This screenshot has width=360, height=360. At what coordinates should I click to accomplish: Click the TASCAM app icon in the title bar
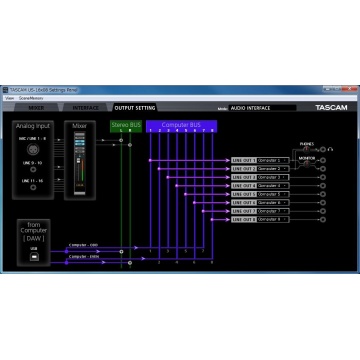[5, 90]
